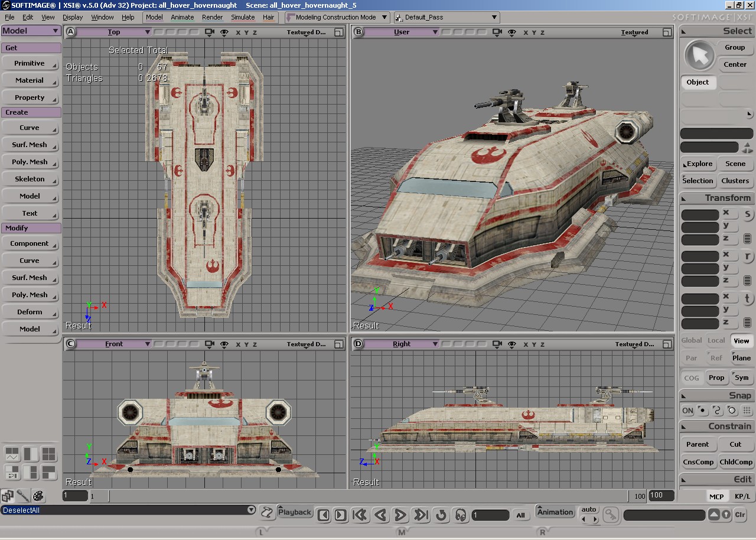Toggle eye visibility icon in Front viewport

click(224, 344)
